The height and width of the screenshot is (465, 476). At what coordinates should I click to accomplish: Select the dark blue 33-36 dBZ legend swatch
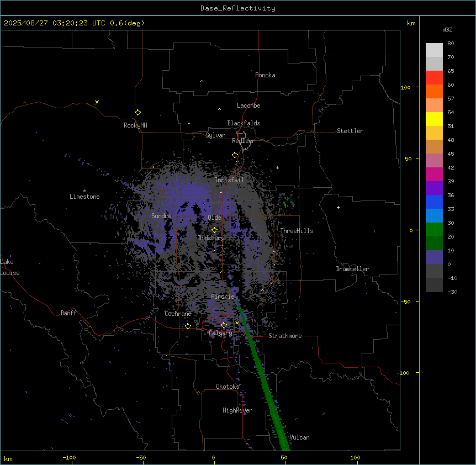coord(434,202)
